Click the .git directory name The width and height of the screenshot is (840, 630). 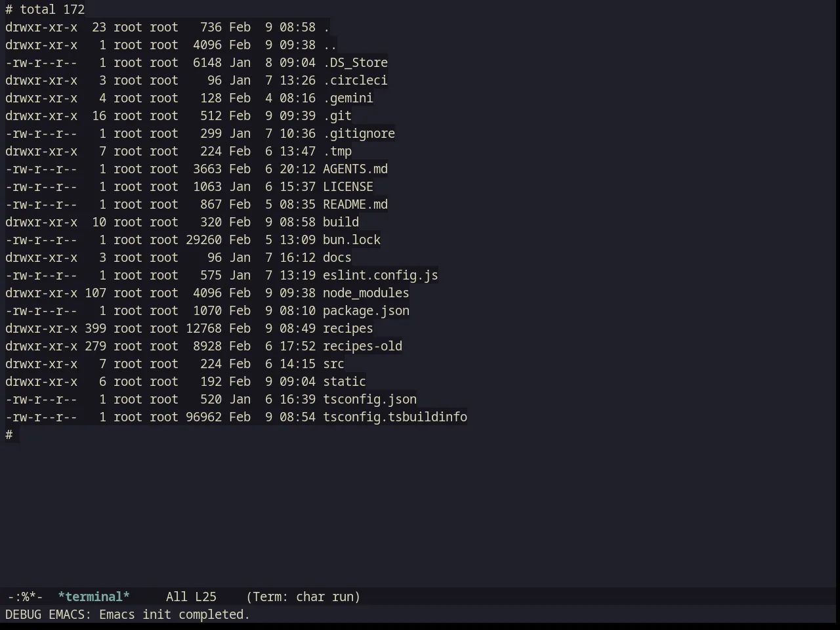pyautogui.click(x=337, y=115)
